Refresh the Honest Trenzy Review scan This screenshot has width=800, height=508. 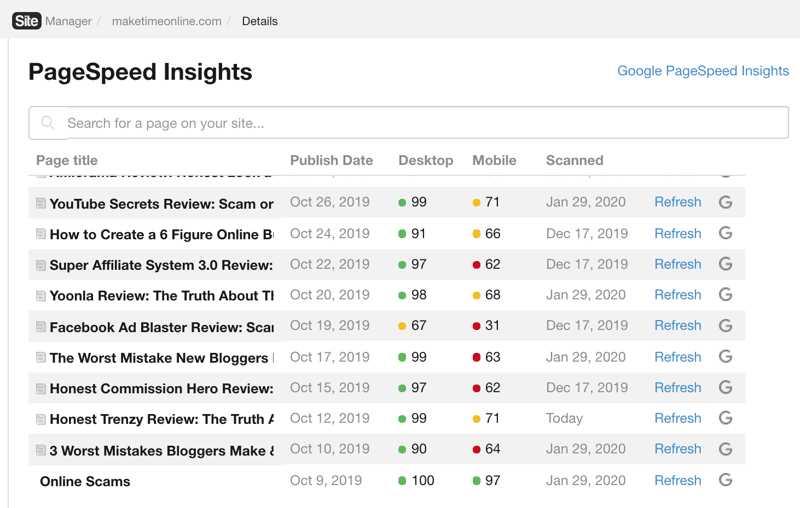[678, 418]
